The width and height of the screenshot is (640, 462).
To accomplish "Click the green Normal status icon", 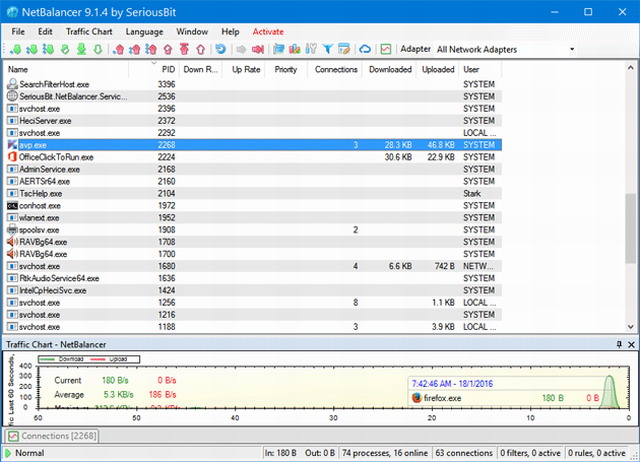I will 8,453.
